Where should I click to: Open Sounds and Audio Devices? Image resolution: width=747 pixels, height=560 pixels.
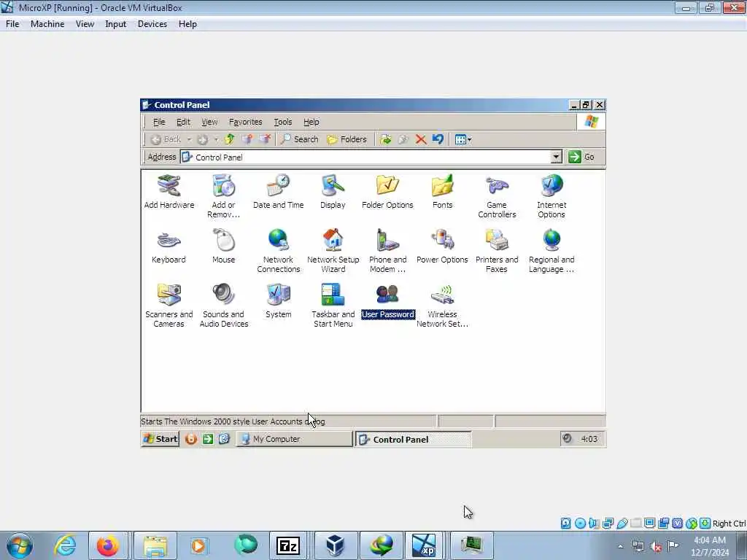coord(223,306)
